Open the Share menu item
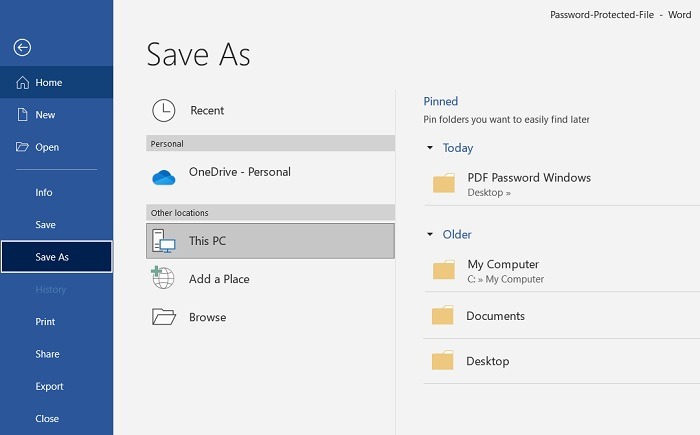Image resolution: width=700 pixels, height=435 pixels. click(x=47, y=354)
